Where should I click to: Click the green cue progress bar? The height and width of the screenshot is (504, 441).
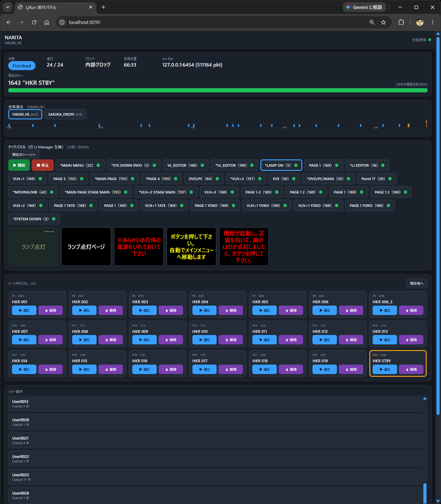click(218, 90)
